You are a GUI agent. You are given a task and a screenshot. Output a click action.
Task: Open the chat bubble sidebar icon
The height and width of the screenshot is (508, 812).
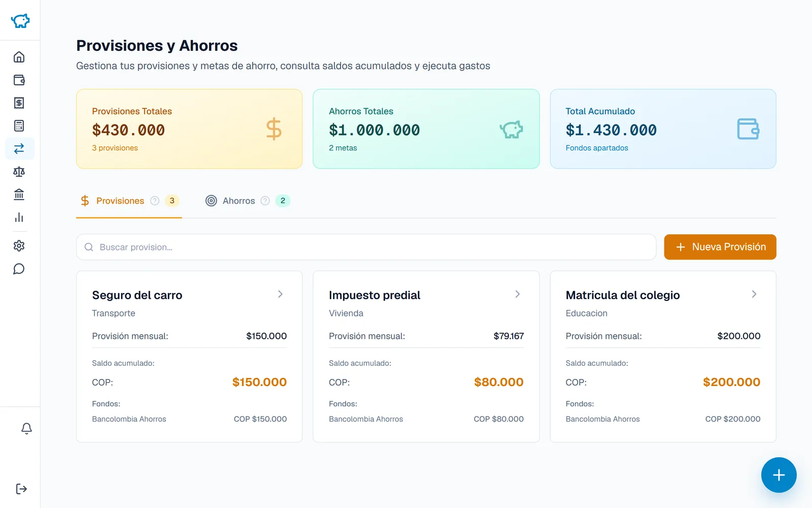click(x=19, y=269)
